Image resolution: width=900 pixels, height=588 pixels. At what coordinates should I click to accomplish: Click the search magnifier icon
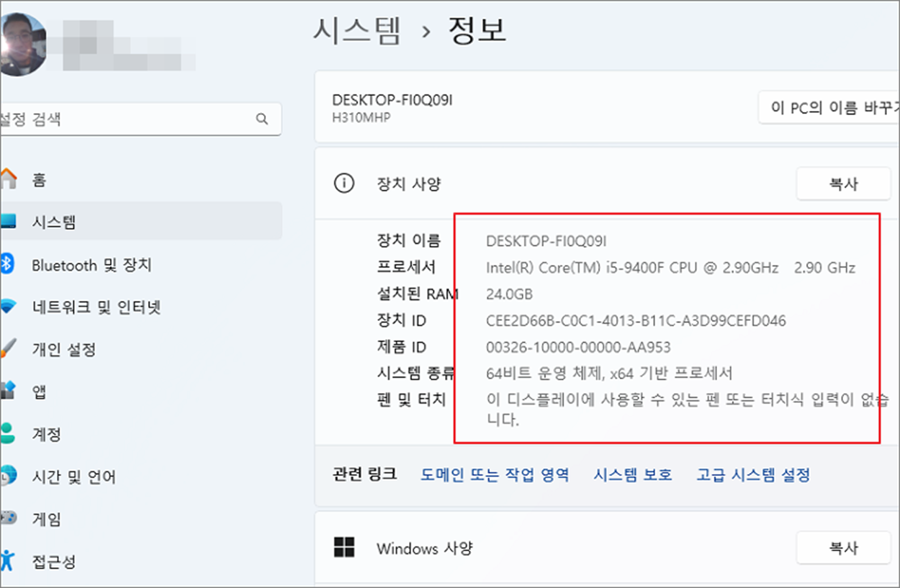coord(262,119)
